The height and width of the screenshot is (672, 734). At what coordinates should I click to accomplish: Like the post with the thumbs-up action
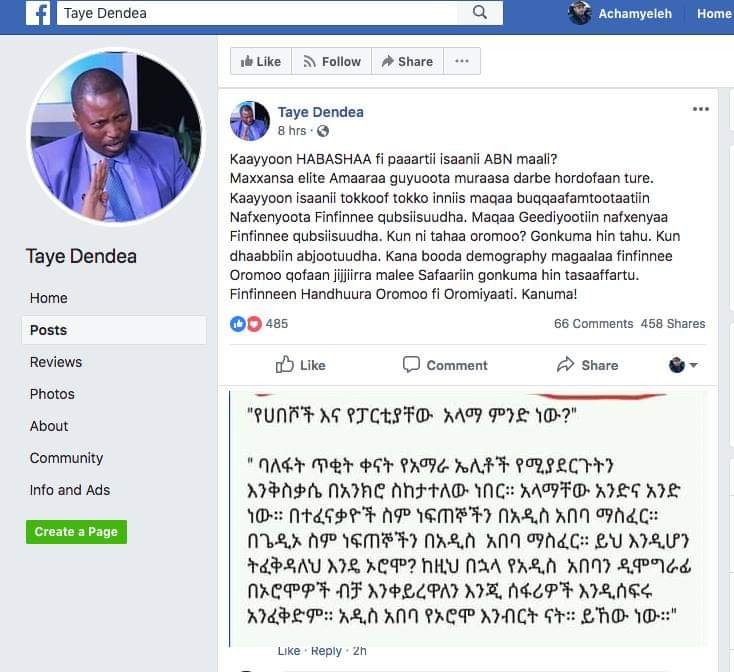point(300,365)
